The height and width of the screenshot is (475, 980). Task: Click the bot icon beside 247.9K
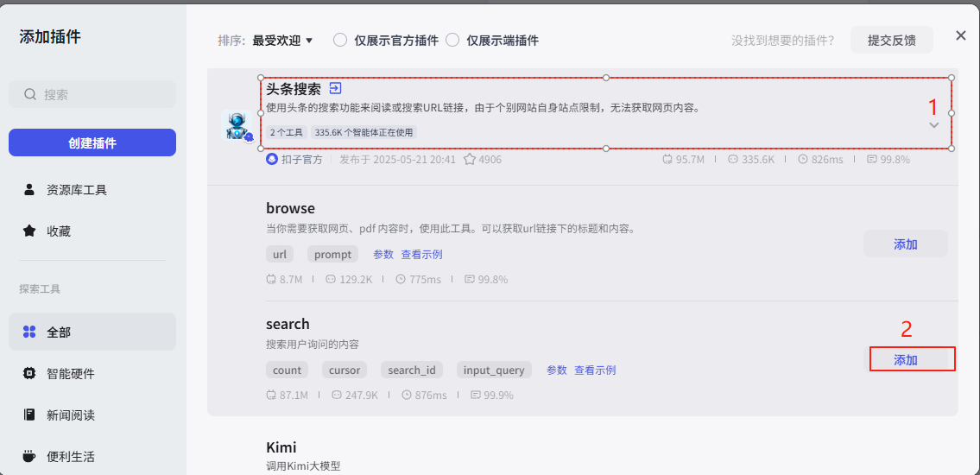[x=337, y=395]
